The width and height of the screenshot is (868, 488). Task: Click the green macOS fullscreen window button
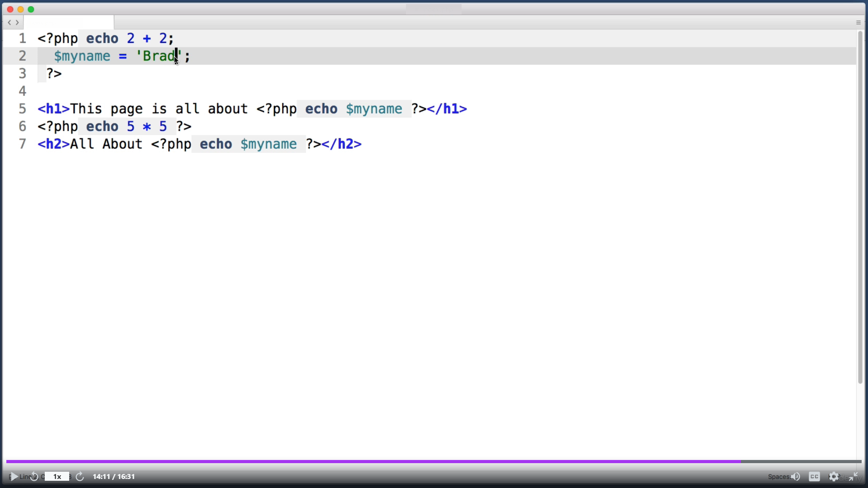tap(31, 9)
